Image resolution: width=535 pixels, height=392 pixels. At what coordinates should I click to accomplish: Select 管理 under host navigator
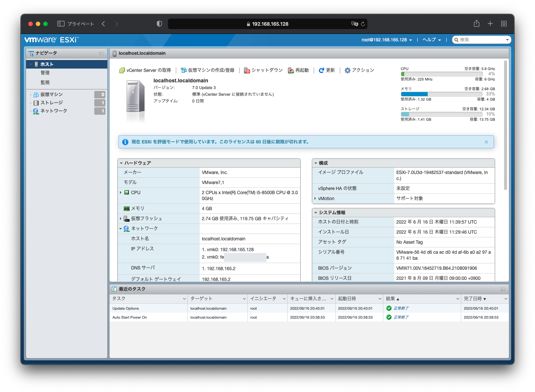tap(45, 73)
